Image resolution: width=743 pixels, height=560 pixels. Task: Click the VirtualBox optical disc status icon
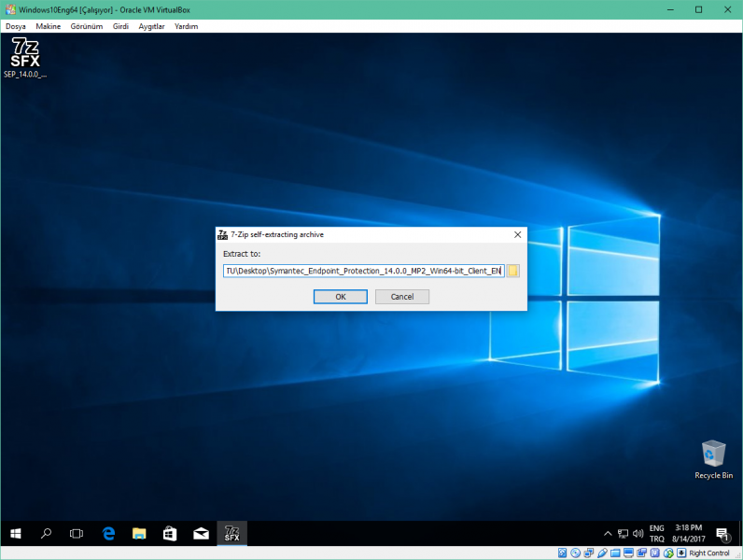click(x=575, y=553)
